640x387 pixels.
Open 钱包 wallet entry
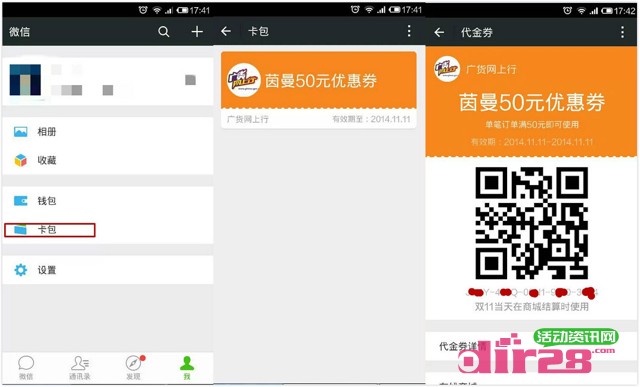pyautogui.click(x=108, y=201)
